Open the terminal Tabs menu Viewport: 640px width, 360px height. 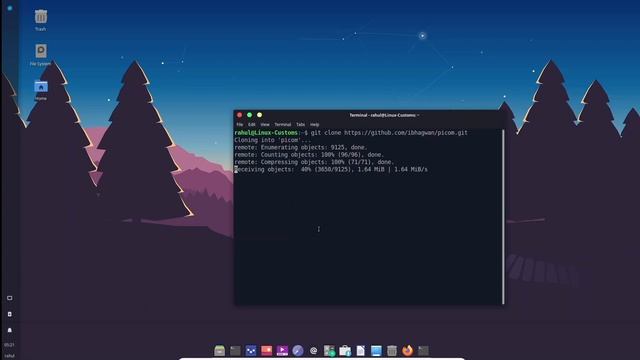pyautogui.click(x=300, y=124)
